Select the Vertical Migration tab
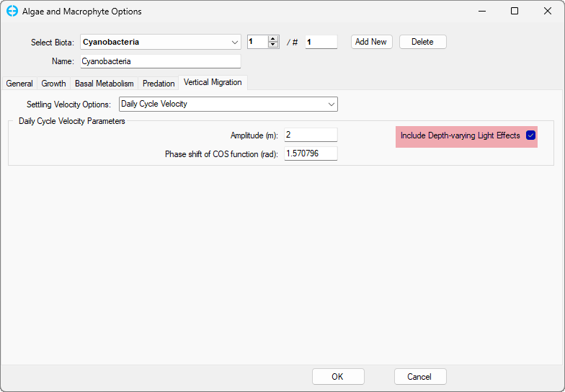 (213, 82)
